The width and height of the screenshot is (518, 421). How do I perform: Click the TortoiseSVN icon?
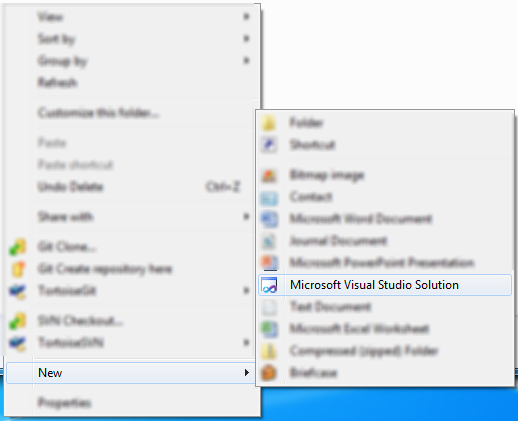pos(17,343)
